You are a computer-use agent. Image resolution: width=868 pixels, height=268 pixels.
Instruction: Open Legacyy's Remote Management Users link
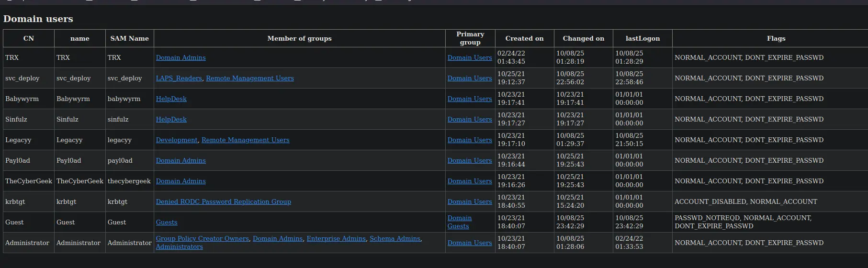click(245, 140)
